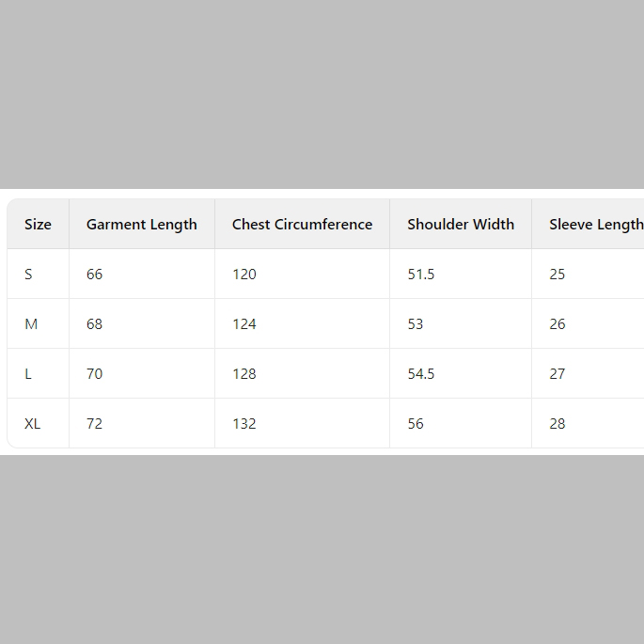This screenshot has width=644, height=644.
Task: Select chest circumference value 132
Action: (244, 423)
